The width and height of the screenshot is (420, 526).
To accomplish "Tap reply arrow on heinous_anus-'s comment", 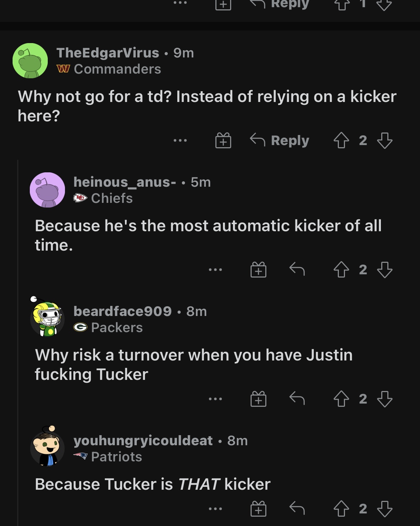I will (297, 269).
